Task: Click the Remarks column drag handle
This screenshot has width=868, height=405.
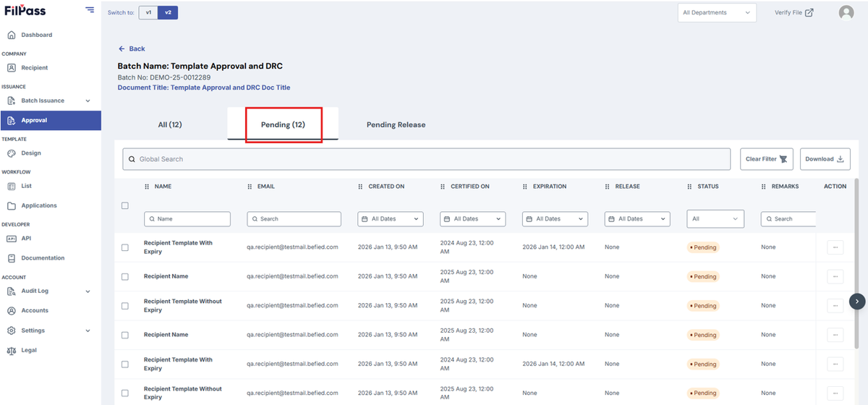Action: (764, 187)
